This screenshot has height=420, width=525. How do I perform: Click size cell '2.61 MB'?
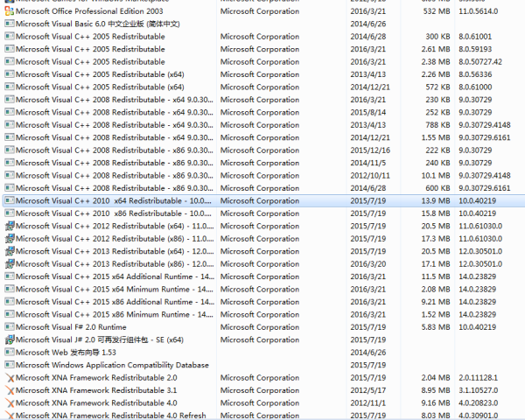(x=436, y=49)
